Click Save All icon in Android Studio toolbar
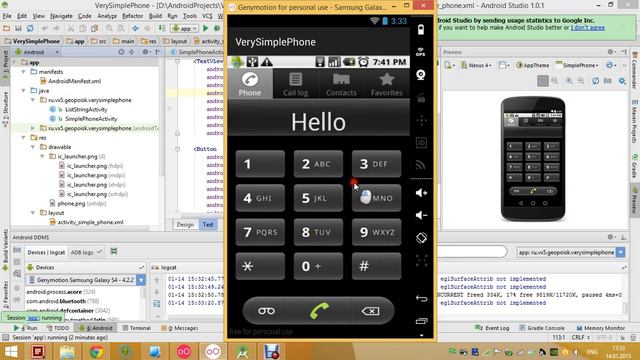The height and width of the screenshot is (360, 640). click(x=18, y=28)
